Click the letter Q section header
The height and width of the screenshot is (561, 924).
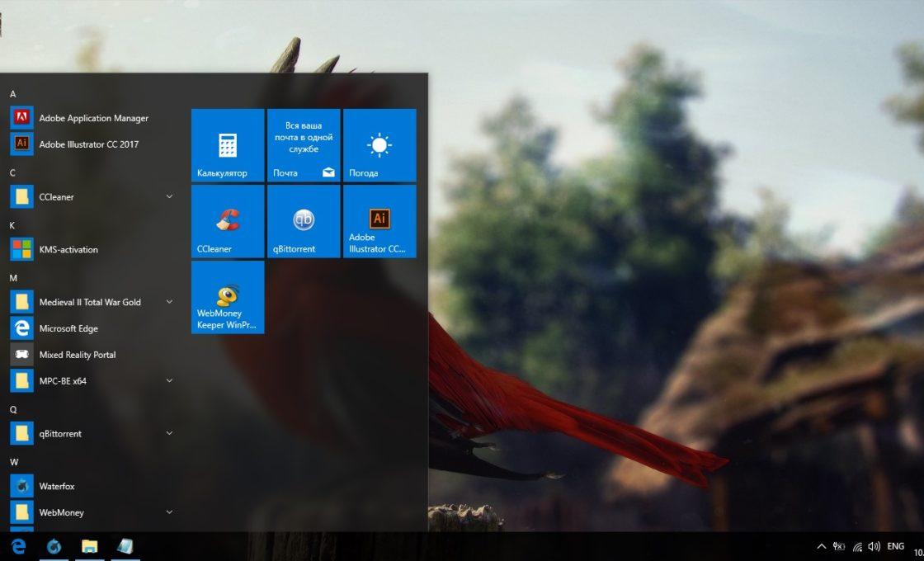pyautogui.click(x=13, y=409)
